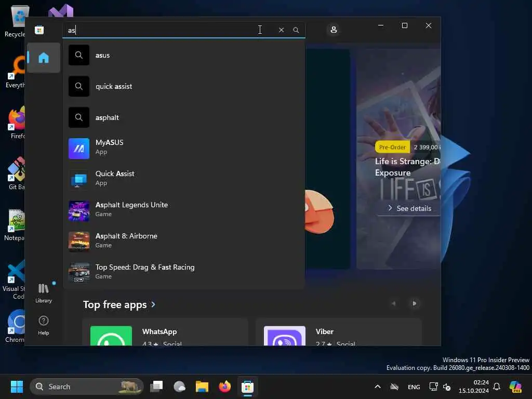
Task: Open File Explorer from taskbar
Action: [202, 387]
